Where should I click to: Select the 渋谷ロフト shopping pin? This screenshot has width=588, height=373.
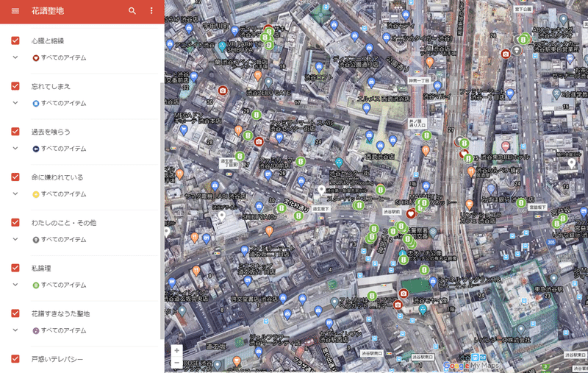319,68
